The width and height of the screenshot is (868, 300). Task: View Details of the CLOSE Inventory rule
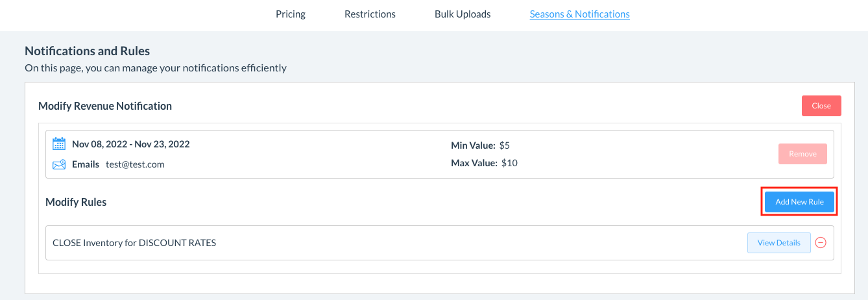click(x=778, y=243)
